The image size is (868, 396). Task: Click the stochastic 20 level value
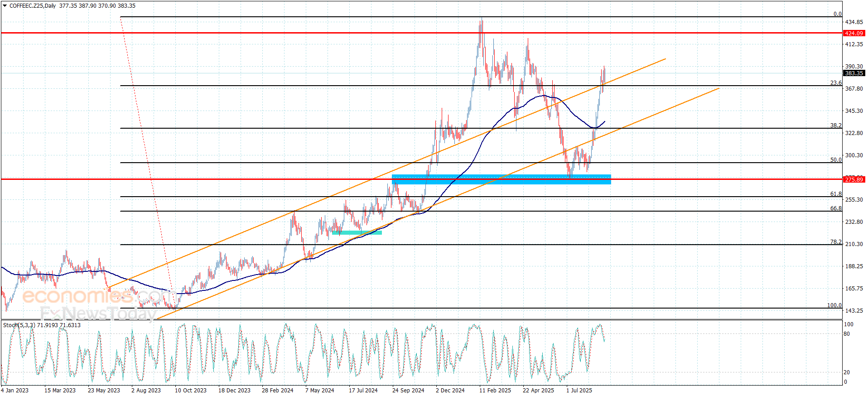pyautogui.click(x=847, y=372)
